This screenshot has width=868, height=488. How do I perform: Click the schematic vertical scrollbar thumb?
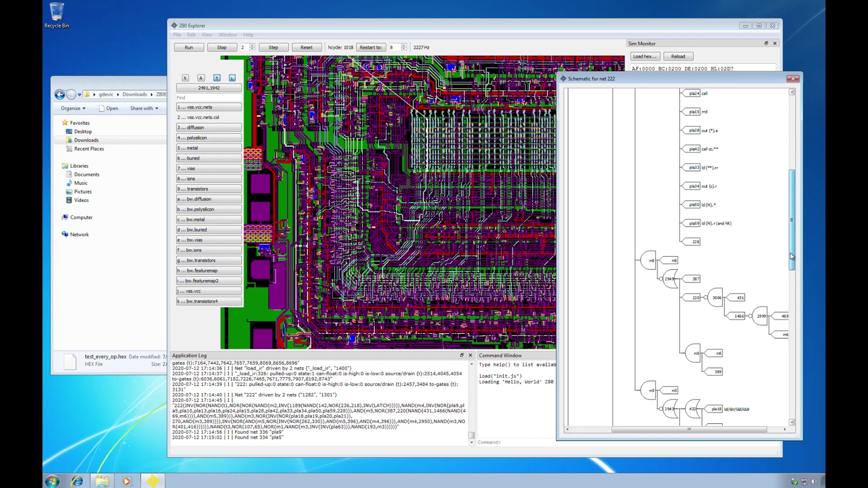[x=792, y=219]
